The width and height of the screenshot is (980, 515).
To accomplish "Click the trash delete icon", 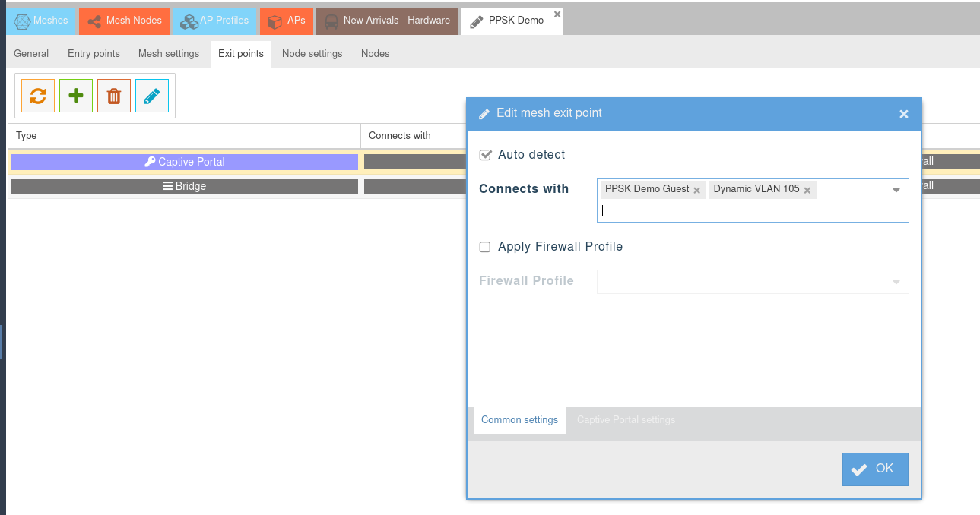I will (x=114, y=96).
